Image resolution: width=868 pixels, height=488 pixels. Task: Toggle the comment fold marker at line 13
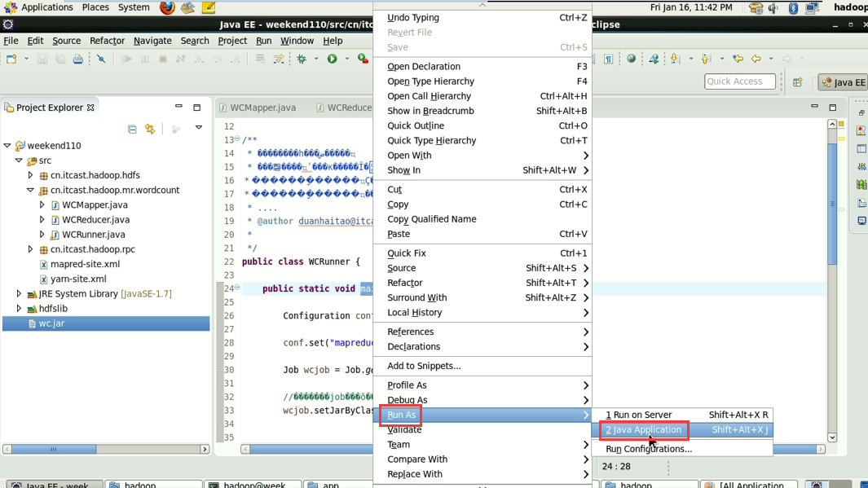coord(237,138)
